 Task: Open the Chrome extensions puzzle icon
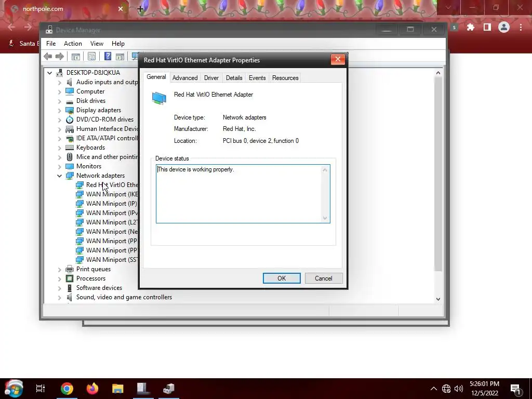[471, 27]
